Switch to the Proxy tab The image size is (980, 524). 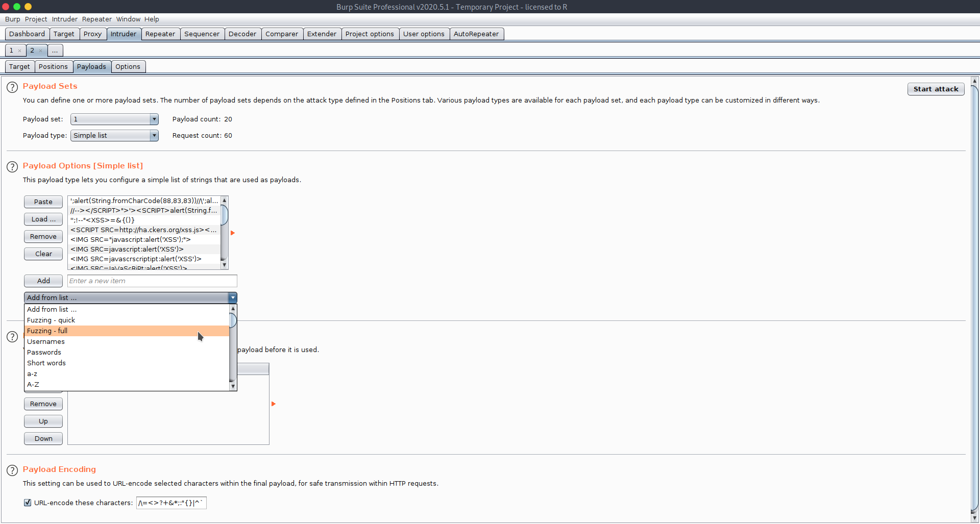(x=92, y=34)
